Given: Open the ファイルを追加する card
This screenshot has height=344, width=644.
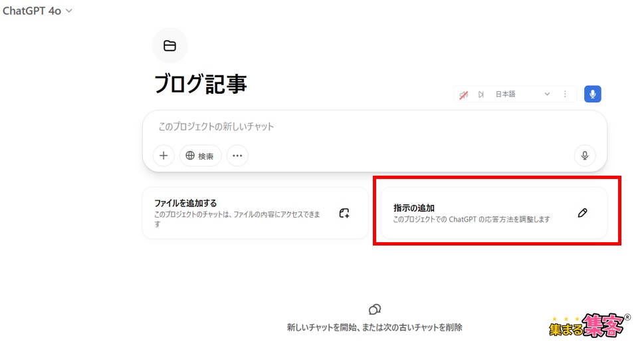Looking at the screenshot, I should tap(255, 213).
